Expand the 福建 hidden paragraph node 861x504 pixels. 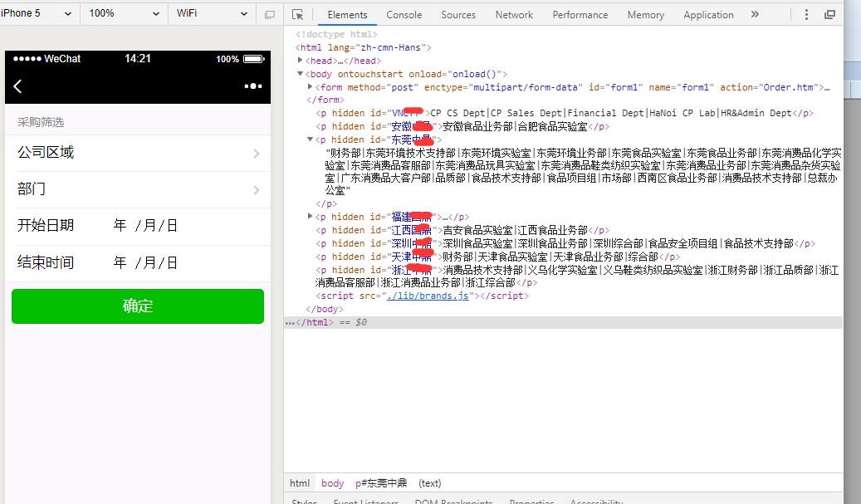tap(311, 217)
